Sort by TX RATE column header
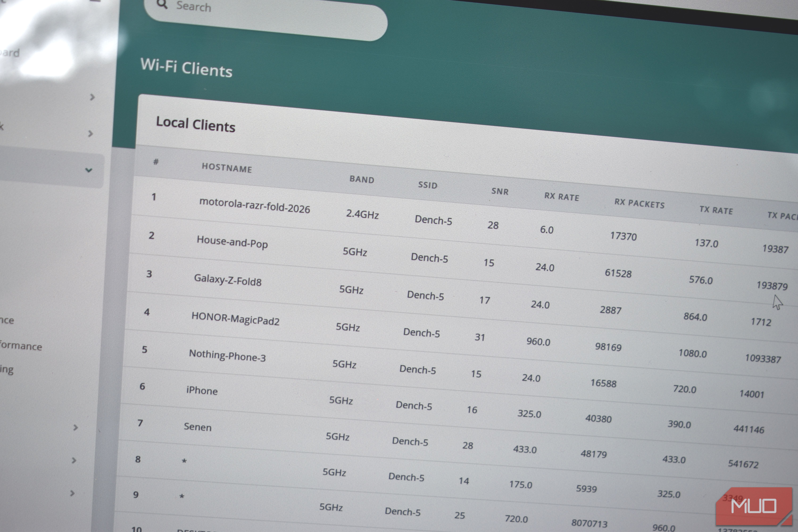The width and height of the screenshot is (798, 532). click(716, 210)
